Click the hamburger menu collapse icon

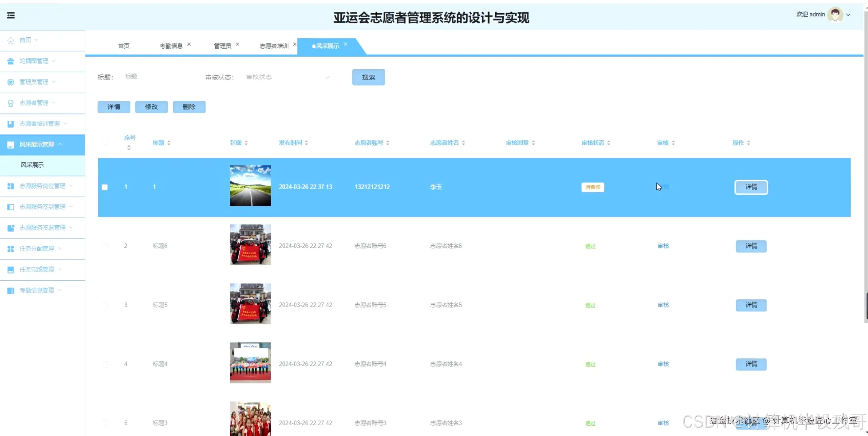(x=11, y=15)
